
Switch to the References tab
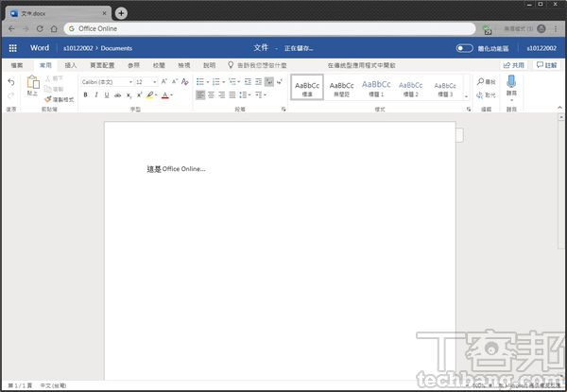134,65
